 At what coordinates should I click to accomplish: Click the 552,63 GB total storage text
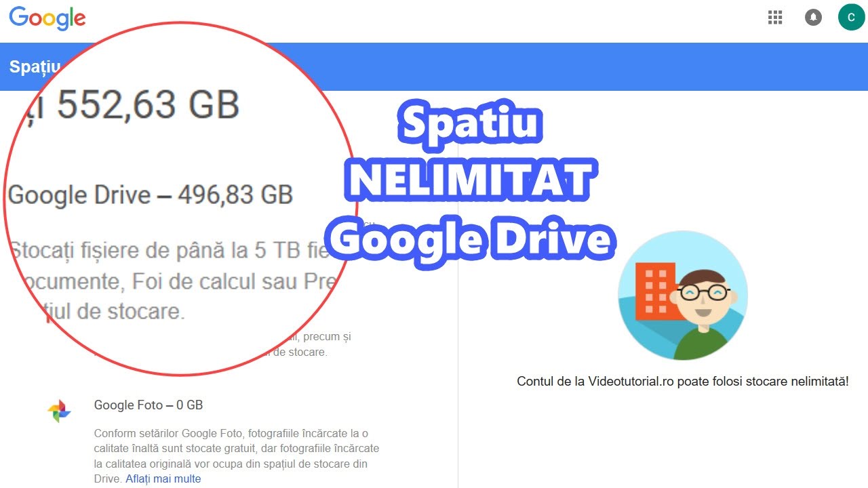(148, 106)
